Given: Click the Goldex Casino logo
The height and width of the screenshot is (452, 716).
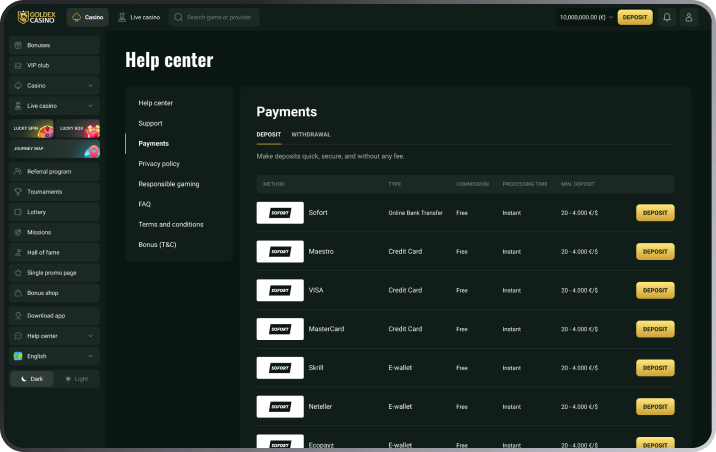Looking at the screenshot, I should (36, 17).
